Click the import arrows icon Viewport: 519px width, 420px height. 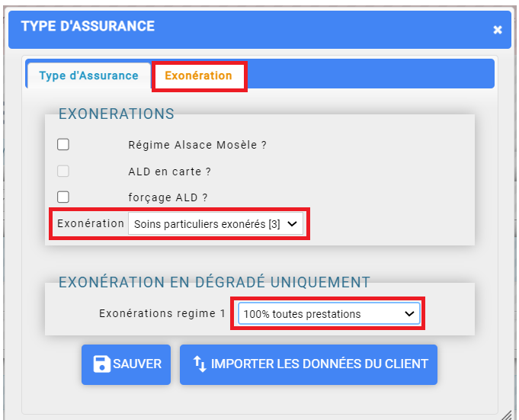200,364
